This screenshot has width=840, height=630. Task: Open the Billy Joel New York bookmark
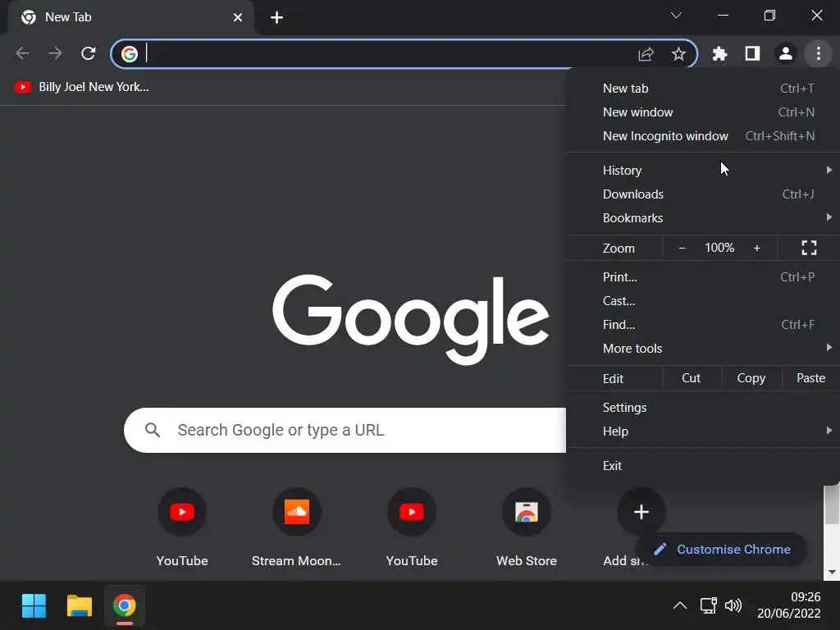pos(82,87)
